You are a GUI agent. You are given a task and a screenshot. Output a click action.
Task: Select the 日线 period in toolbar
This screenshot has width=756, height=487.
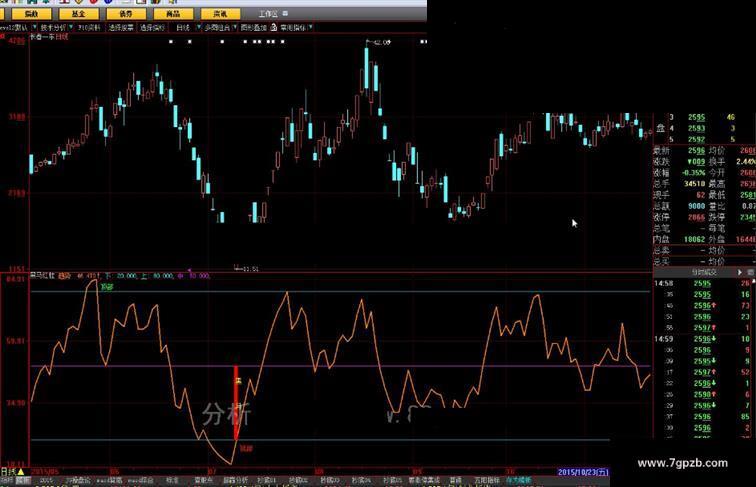pyautogui.click(x=183, y=28)
